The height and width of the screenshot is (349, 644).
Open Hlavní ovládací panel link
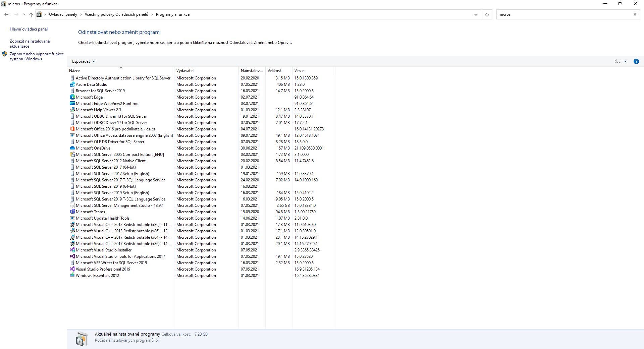(29, 29)
